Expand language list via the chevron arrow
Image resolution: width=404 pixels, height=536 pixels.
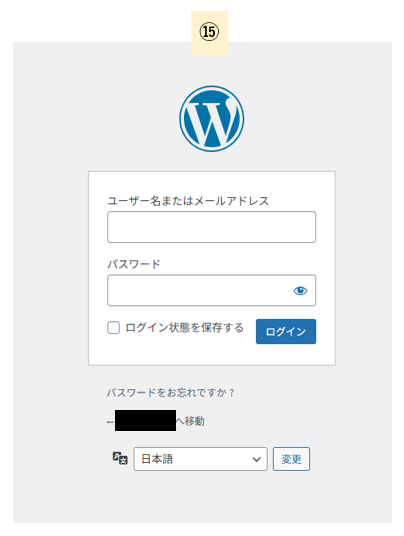pyautogui.click(x=256, y=459)
